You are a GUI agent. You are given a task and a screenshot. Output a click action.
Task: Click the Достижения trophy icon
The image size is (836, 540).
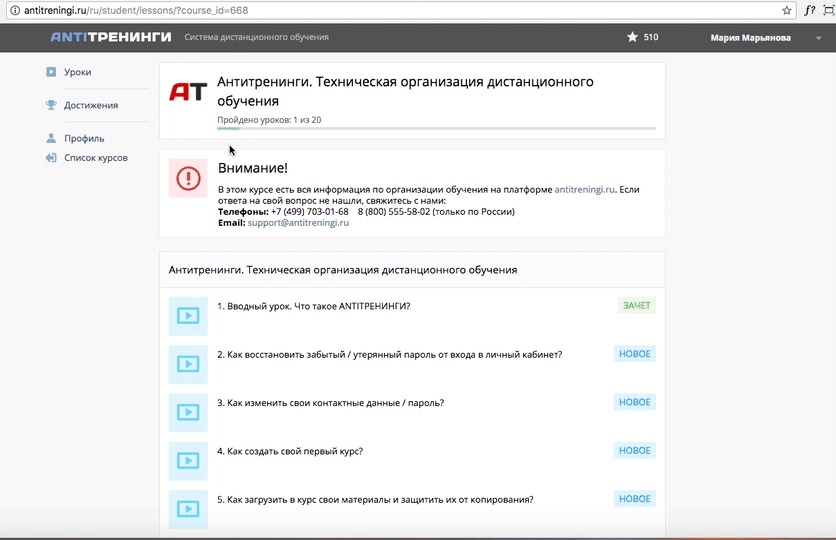click(51, 105)
